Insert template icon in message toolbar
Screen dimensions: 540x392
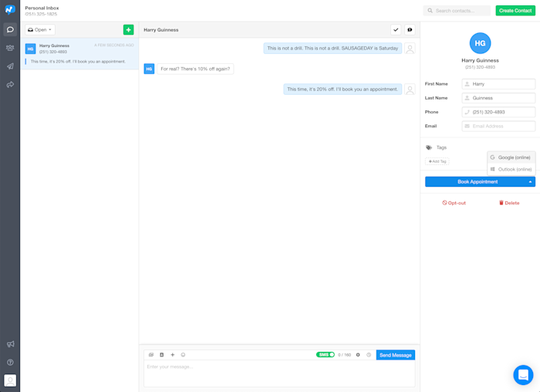(x=161, y=354)
